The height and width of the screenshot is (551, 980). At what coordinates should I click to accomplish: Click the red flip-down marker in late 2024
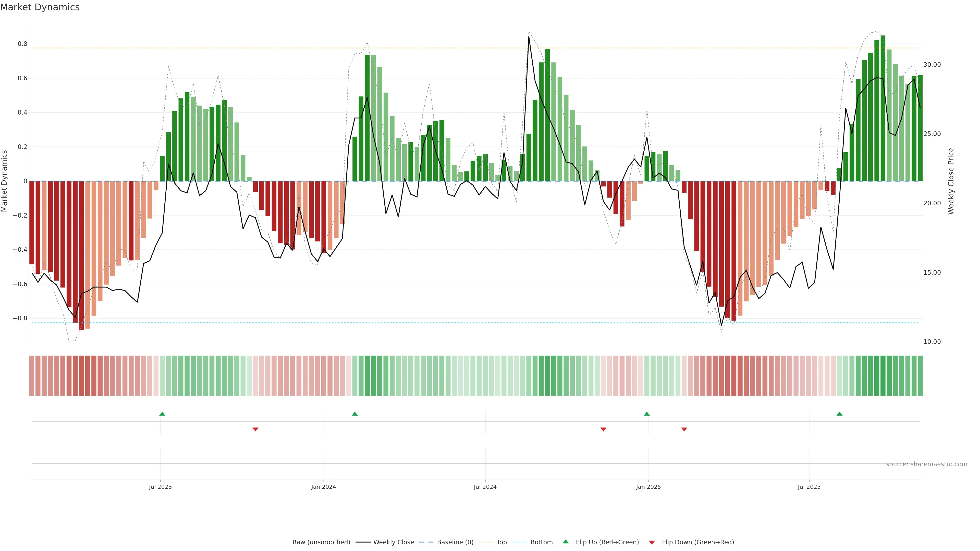point(603,429)
